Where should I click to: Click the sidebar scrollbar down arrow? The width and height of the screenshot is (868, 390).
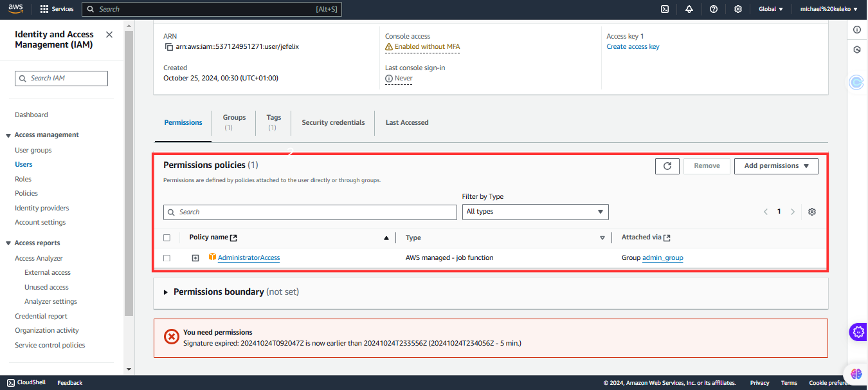click(x=129, y=369)
